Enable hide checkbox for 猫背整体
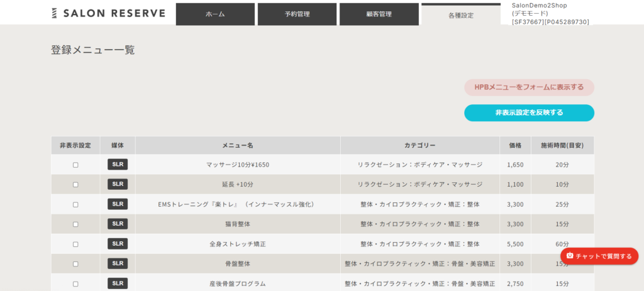Screen dimensions: 644x291 75,224
